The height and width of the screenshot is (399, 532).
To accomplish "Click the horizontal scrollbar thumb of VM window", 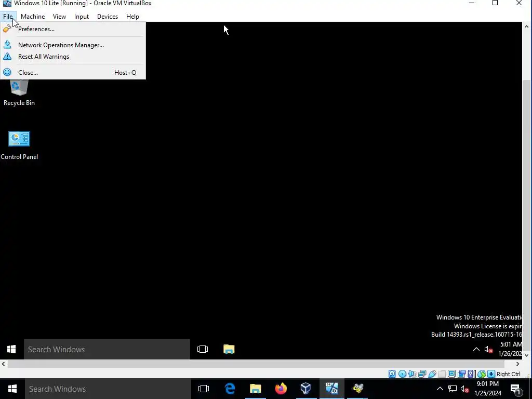I will tap(256, 364).
